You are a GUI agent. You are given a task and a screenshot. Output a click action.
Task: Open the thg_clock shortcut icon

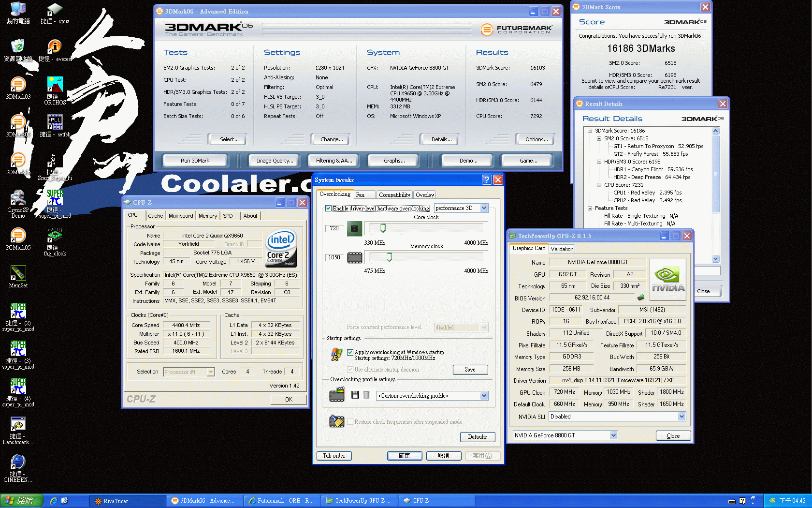55,241
